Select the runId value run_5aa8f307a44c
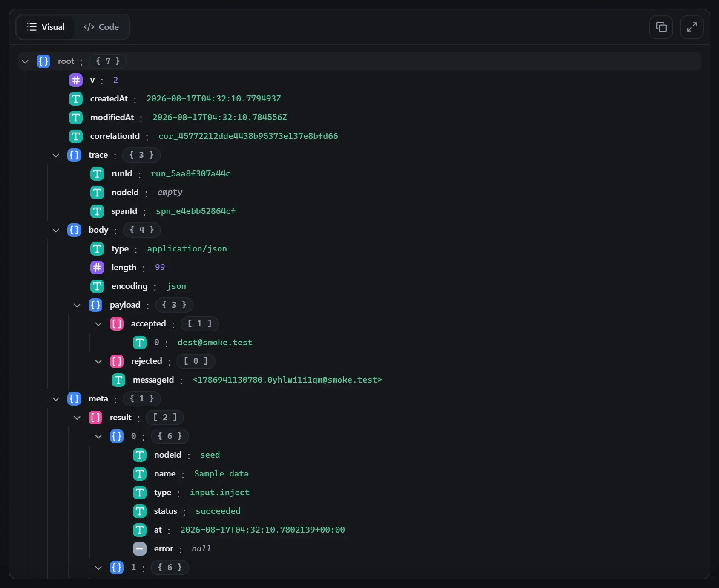The height and width of the screenshot is (588, 719). [x=191, y=174]
